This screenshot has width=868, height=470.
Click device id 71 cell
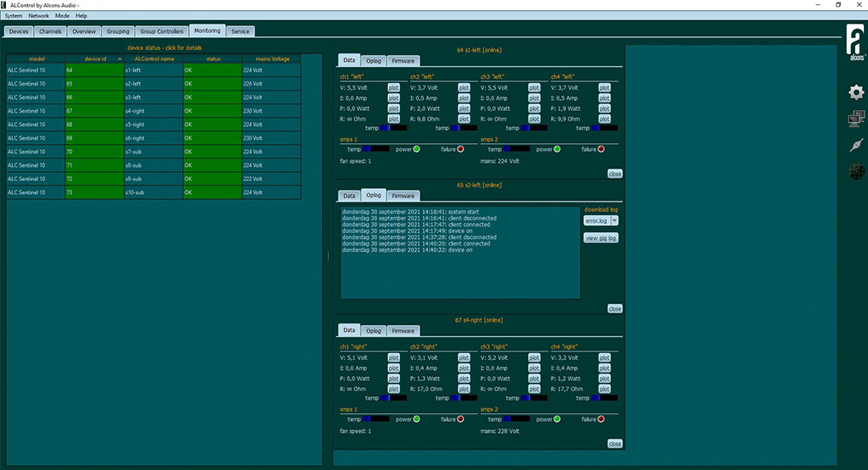(95, 165)
